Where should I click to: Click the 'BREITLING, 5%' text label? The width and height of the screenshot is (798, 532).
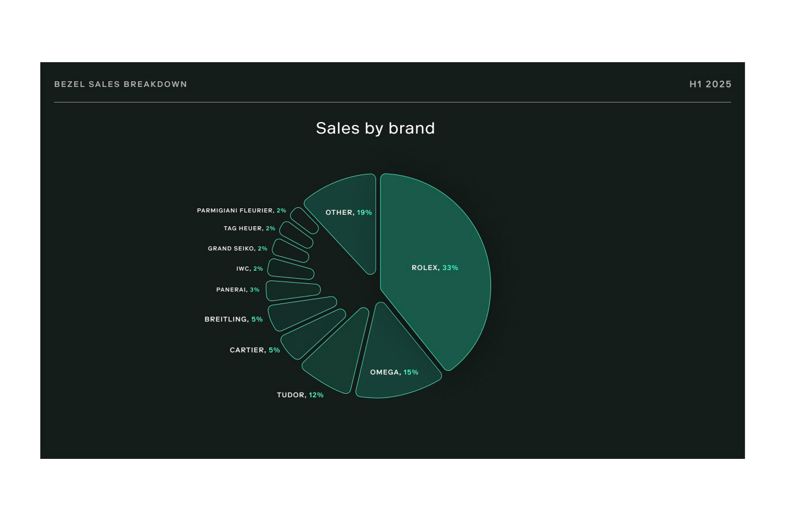233,320
